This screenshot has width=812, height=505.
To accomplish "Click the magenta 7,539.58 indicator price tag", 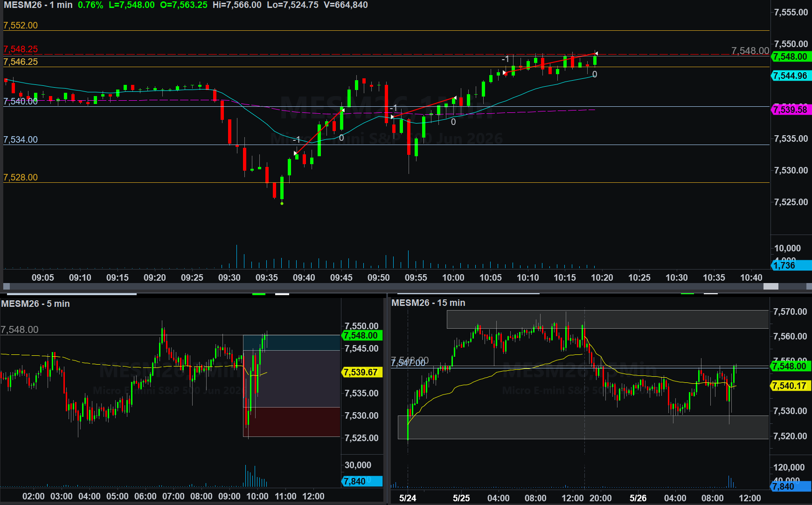I will click(x=791, y=110).
